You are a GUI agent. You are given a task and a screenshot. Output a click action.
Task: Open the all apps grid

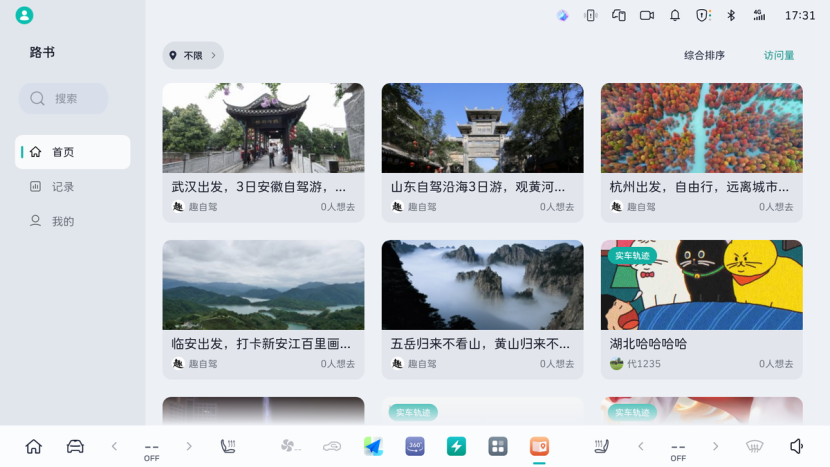point(498,446)
